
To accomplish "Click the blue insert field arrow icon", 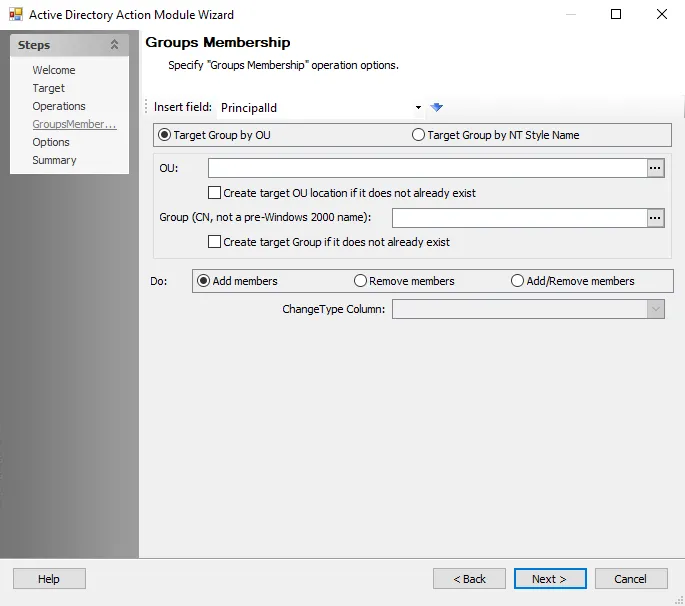I will (436, 107).
